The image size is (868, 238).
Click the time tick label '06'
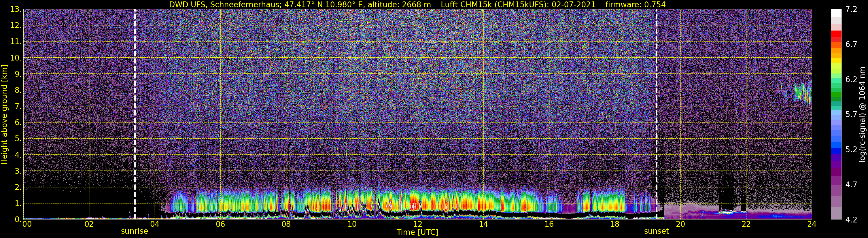point(220,224)
